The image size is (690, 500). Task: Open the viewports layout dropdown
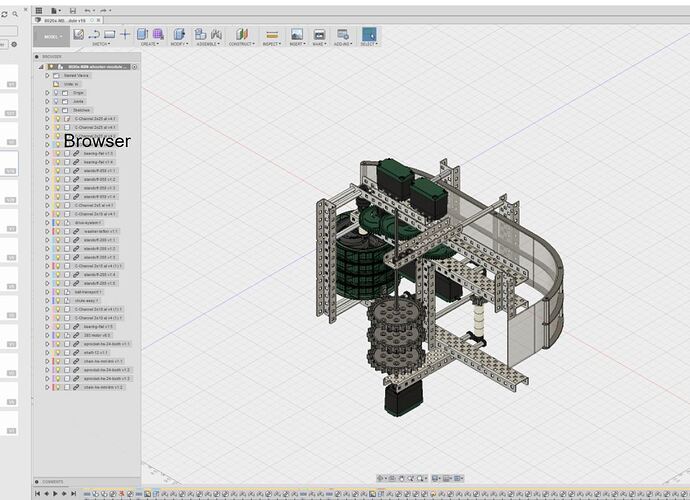(458, 478)
